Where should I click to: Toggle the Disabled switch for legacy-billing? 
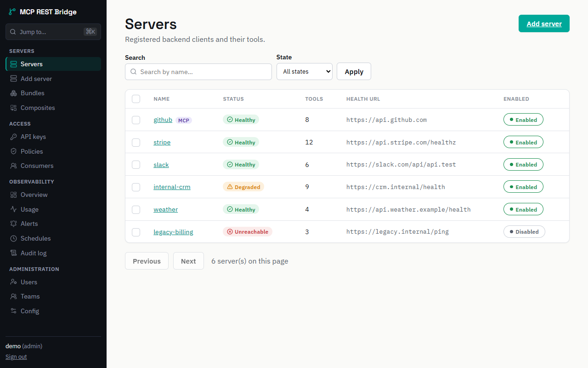pyautogui.click(x=524, y=231)
